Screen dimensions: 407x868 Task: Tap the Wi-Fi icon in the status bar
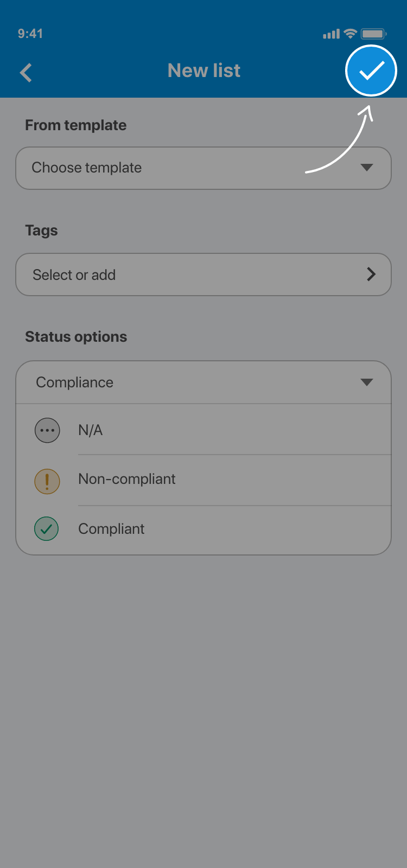pyautogui.click(x=351, y=34)
